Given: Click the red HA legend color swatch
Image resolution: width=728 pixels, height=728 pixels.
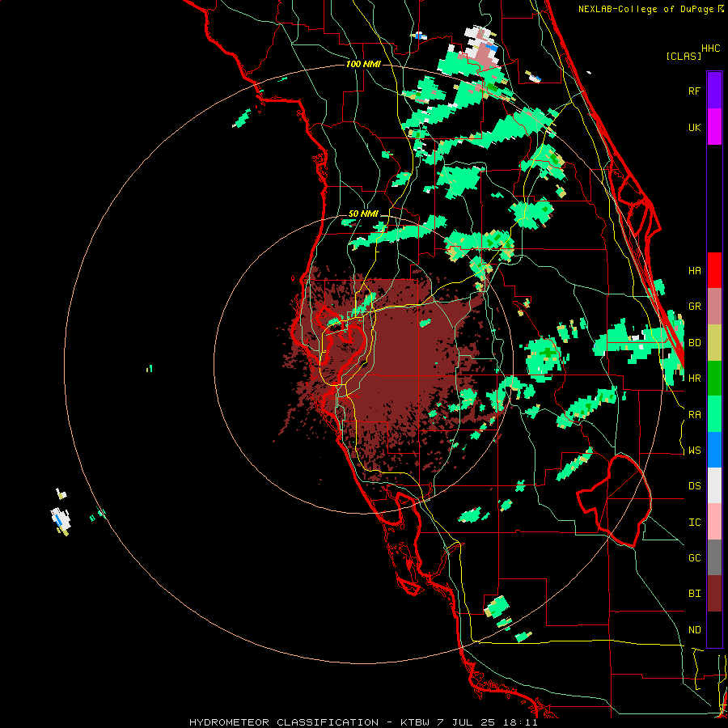Looking at the screenshot, I should point(714,270).
